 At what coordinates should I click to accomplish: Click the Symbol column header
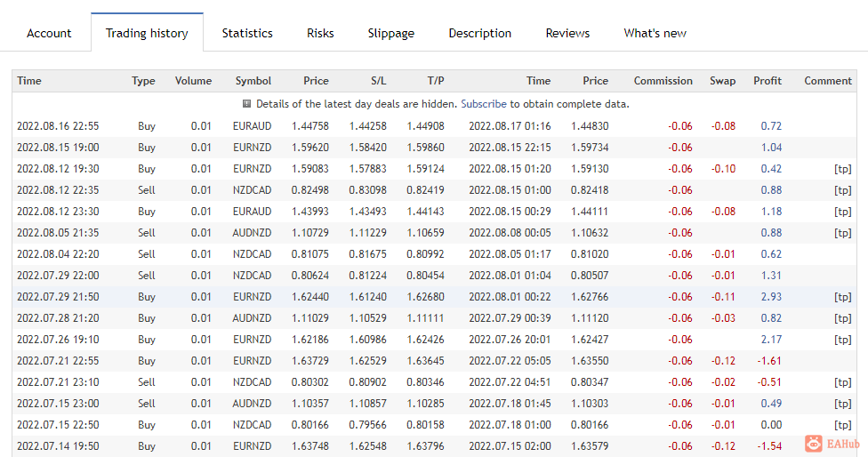click(253, 81)
